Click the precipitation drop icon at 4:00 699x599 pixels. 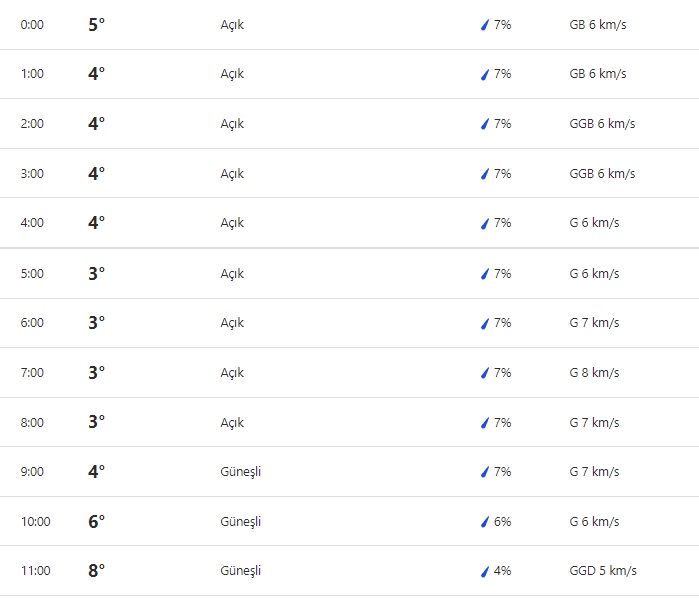485,223
